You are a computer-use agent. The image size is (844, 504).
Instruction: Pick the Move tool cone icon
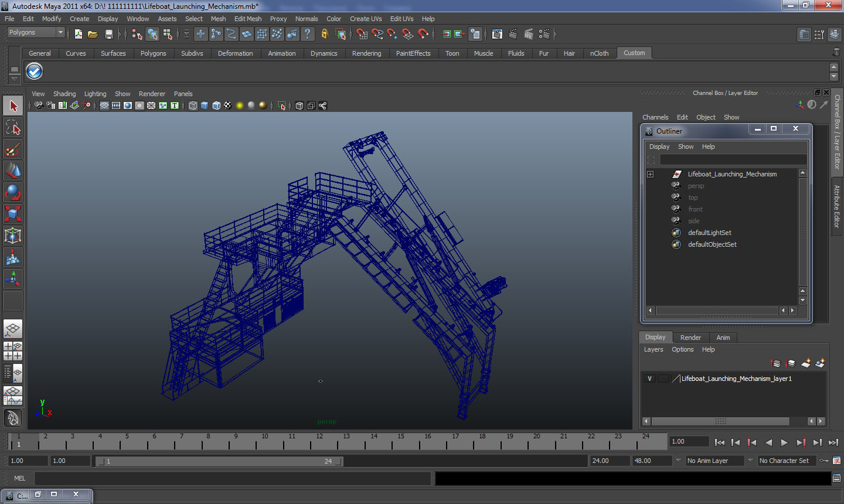point(13,171)
